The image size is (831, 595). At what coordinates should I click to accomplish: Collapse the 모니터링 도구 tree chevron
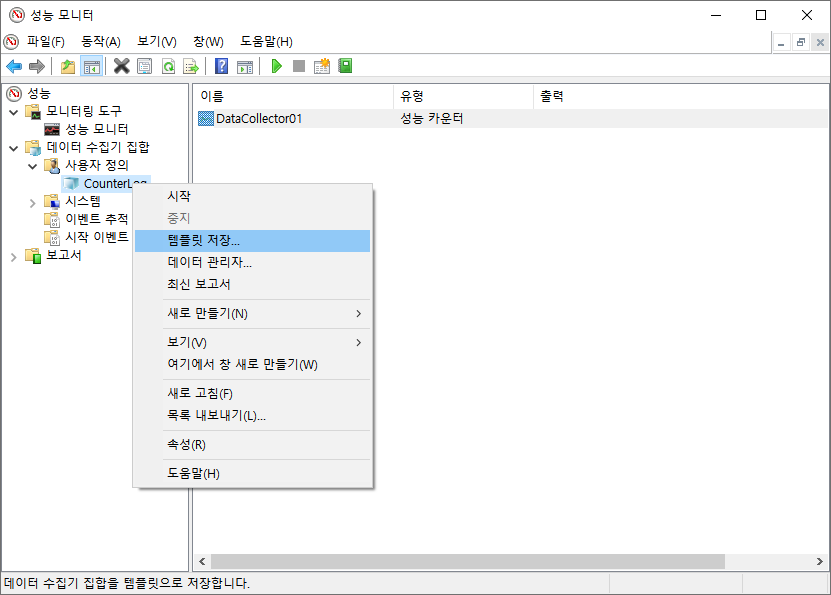click(x=14, y=112)
